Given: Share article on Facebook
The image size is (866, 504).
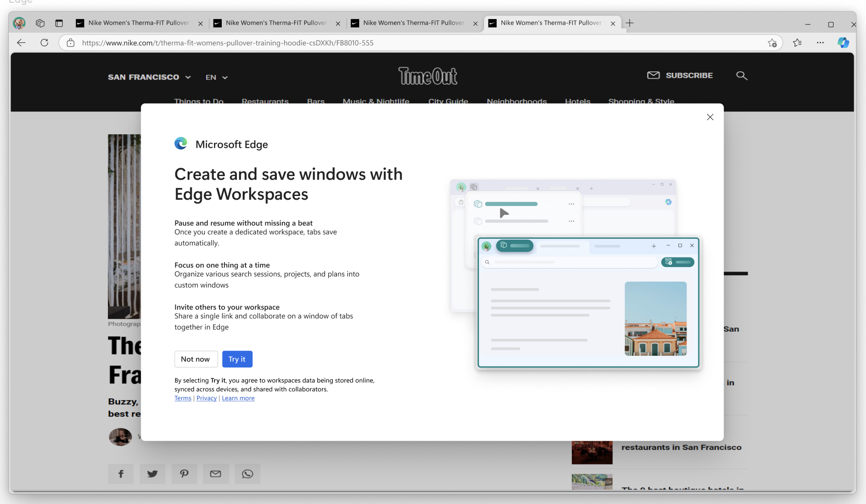Looking at the screenshot, I should (x=121, y=474).
